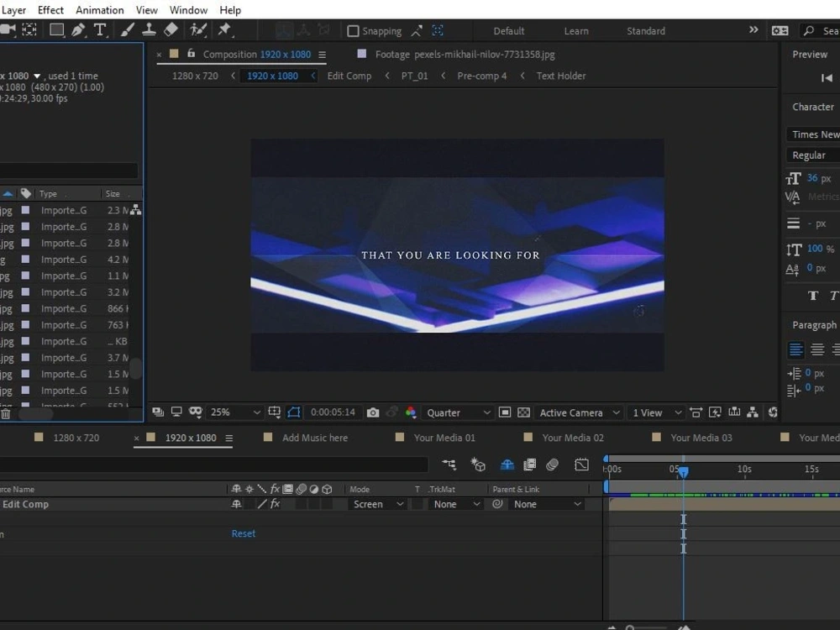840x630 pixels.
Task: Select the Standard workspace
Action: coord(645,31)
